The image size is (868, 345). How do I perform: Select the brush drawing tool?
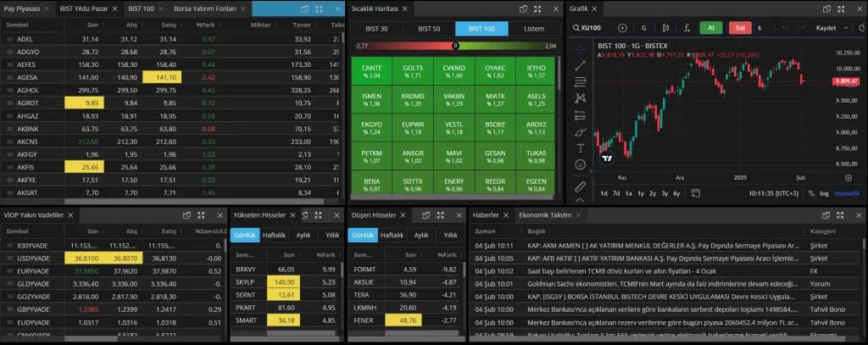[x=580, y=131]
